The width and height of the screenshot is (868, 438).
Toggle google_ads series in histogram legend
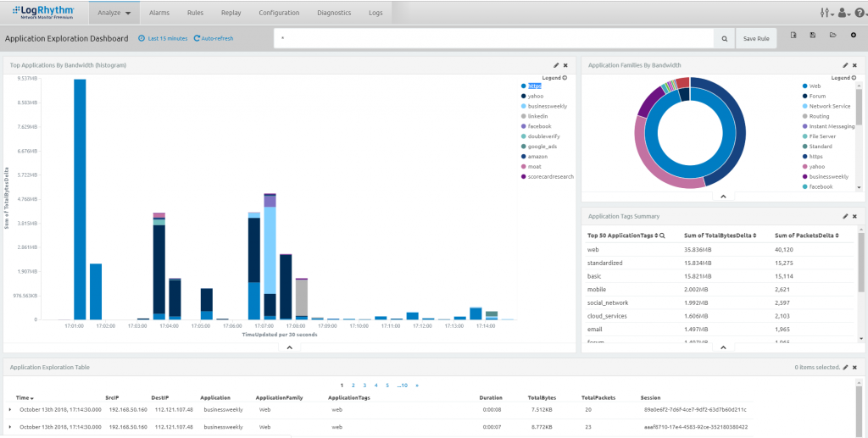538,147
